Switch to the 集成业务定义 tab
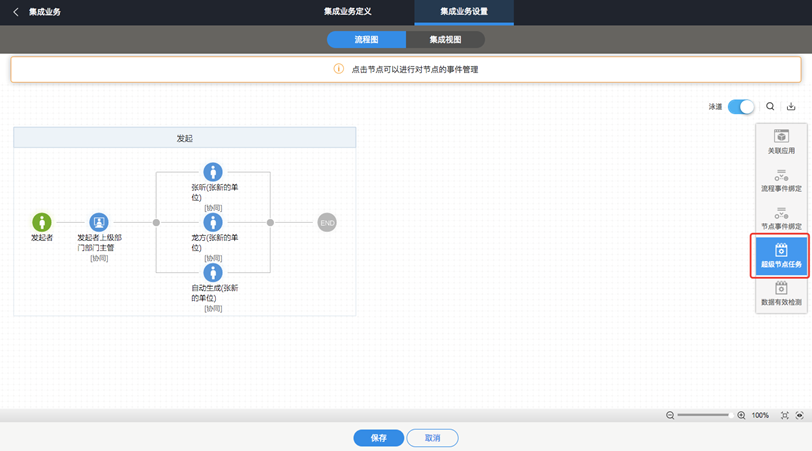 point(347,11)
